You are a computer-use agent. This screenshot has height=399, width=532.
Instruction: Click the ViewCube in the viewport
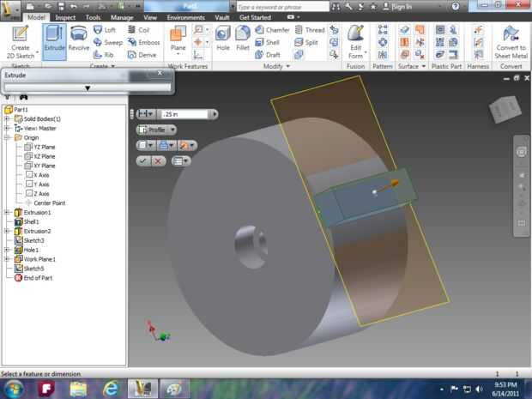pyautogui.click(x=505, y=109)
